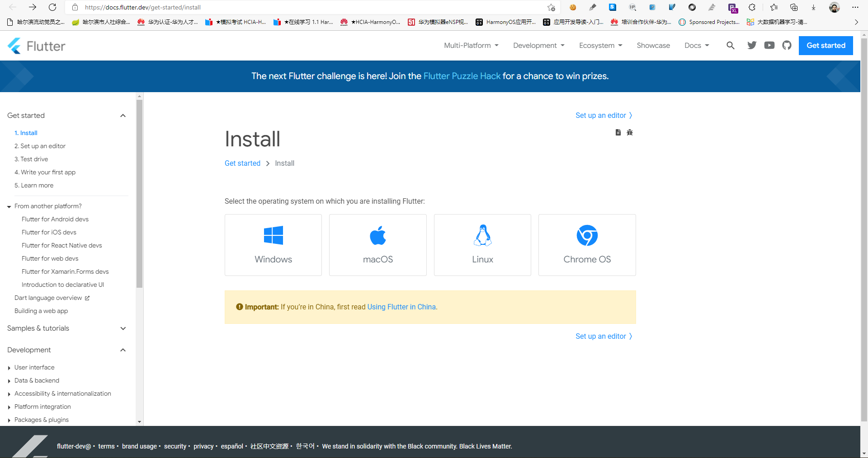868x458 pixels.
Task: Expand the Packages & plugins tree item
Action: [9, 420]
